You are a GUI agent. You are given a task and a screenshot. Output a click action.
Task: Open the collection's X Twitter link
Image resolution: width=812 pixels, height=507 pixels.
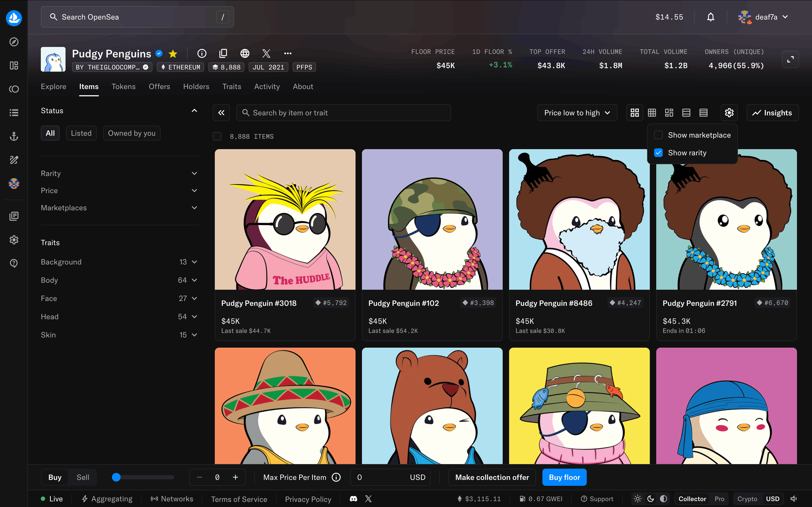266,53
